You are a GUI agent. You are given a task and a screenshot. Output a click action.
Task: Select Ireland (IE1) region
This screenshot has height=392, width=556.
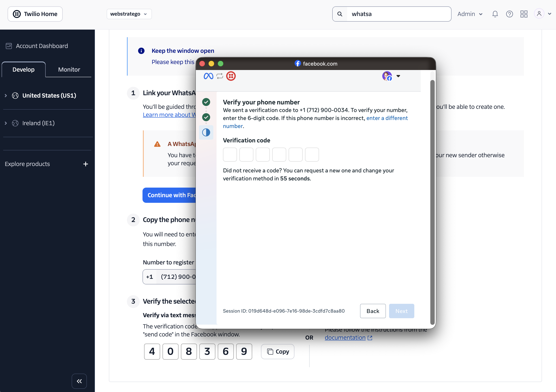pyautogui.click(x=38, y=123)
